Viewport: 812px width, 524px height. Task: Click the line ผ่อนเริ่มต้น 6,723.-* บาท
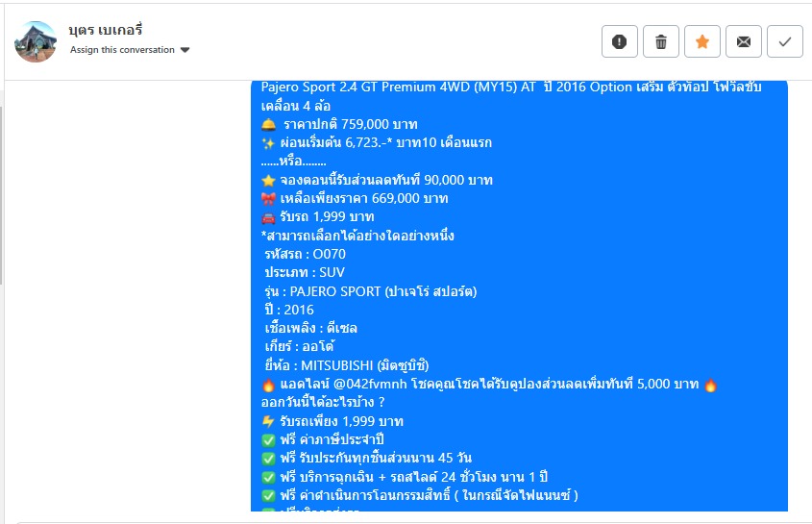377,143
